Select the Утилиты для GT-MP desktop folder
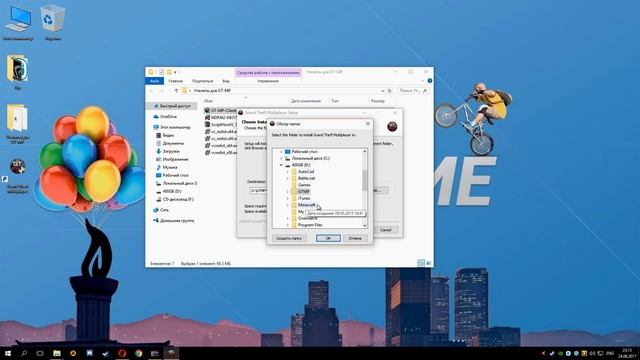Image resolution: width=640 pixels, height=360 pixels. [17, 124]
